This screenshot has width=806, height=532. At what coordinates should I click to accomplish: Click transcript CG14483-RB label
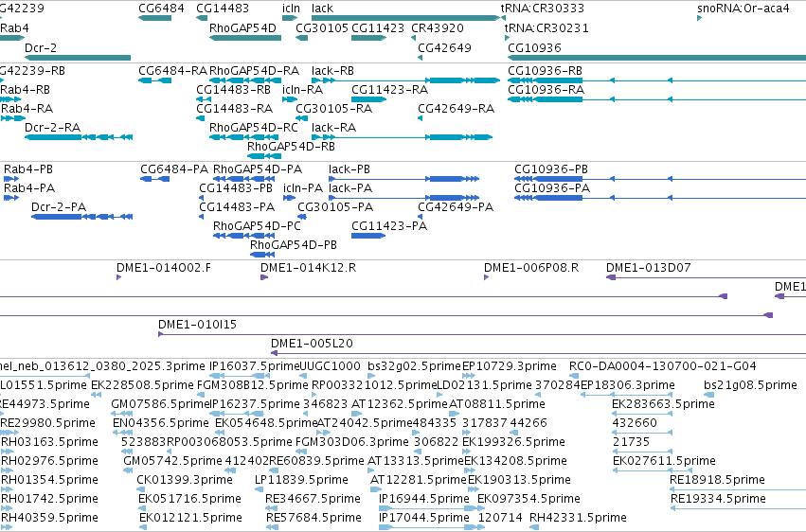coord(233,90)
